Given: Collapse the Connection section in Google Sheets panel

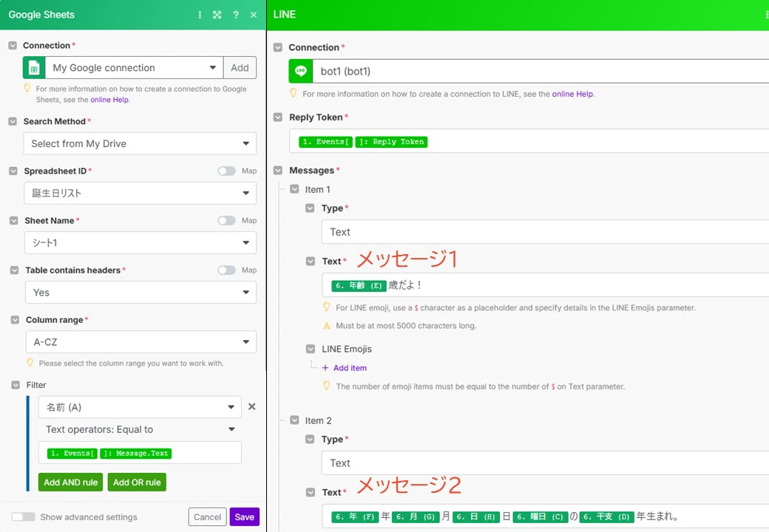Looking at the screenshot, I should point(13,46).
